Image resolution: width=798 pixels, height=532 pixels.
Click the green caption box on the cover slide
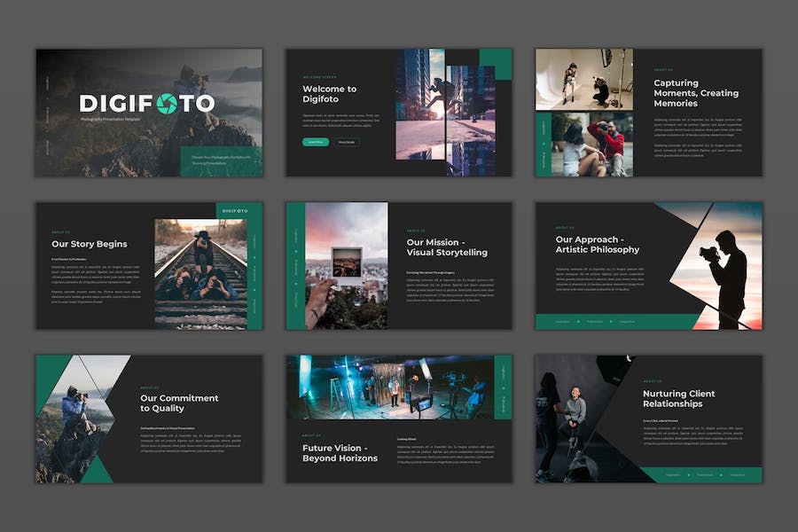(222, 161)
